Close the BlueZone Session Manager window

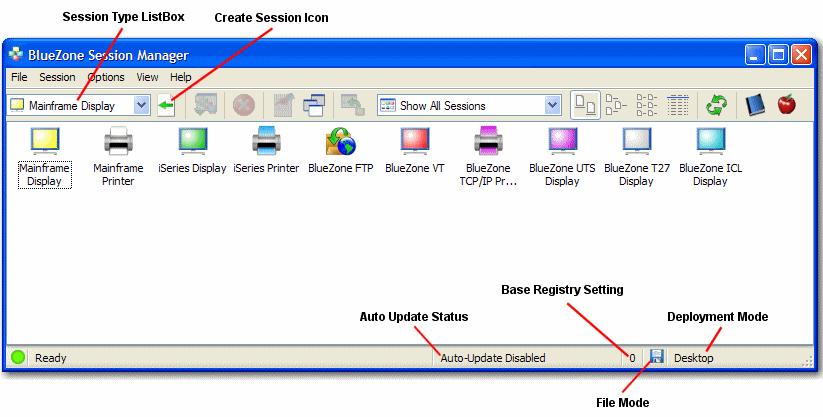click(x=801, y=55)
